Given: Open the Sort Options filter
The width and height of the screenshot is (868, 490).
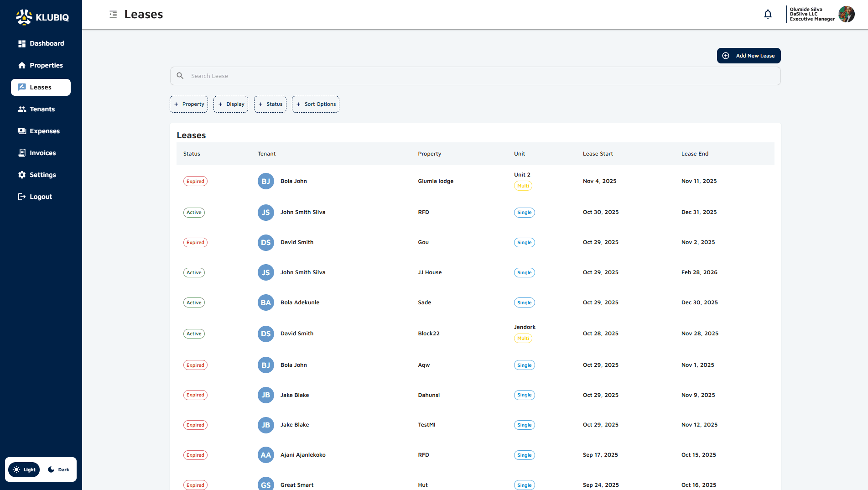Looking at the screenshot, I should tap(316, 104).
